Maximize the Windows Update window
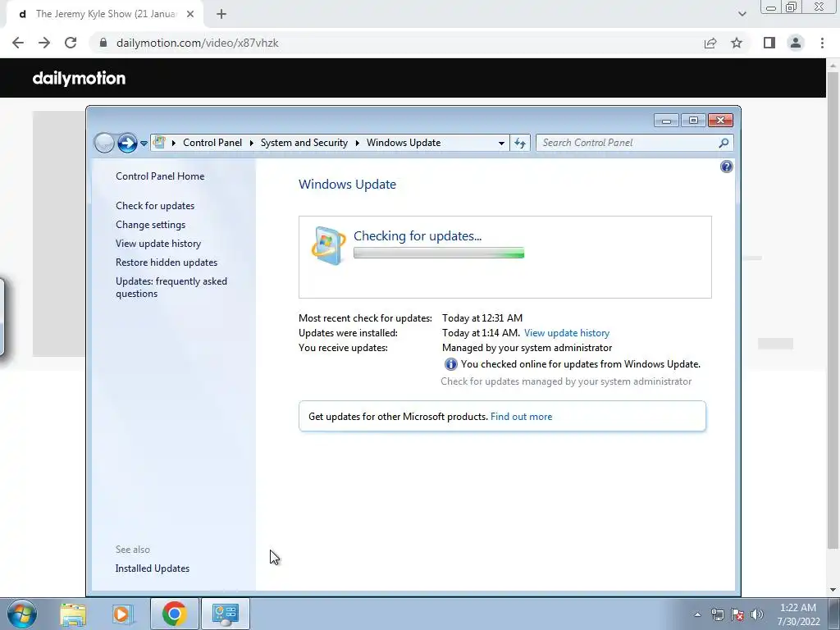This screenshot has height=630, width=840. (693, 121)
